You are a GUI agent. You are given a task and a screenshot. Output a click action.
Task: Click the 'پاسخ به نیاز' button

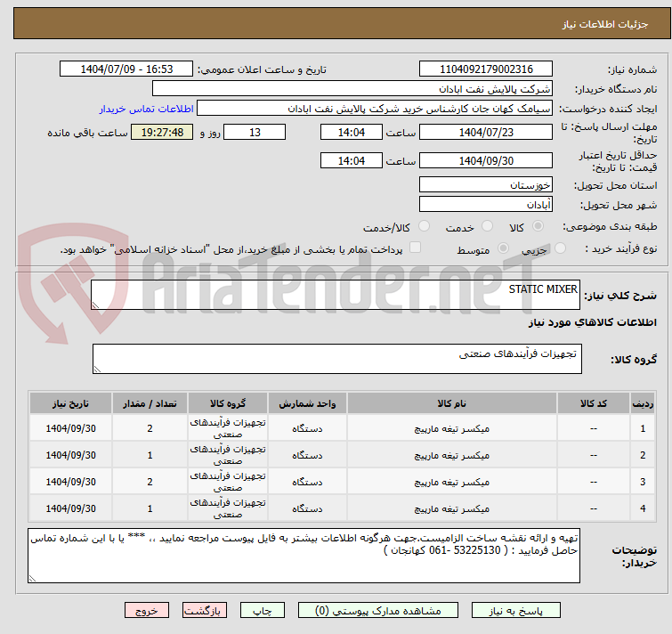(x=515, y=611)
